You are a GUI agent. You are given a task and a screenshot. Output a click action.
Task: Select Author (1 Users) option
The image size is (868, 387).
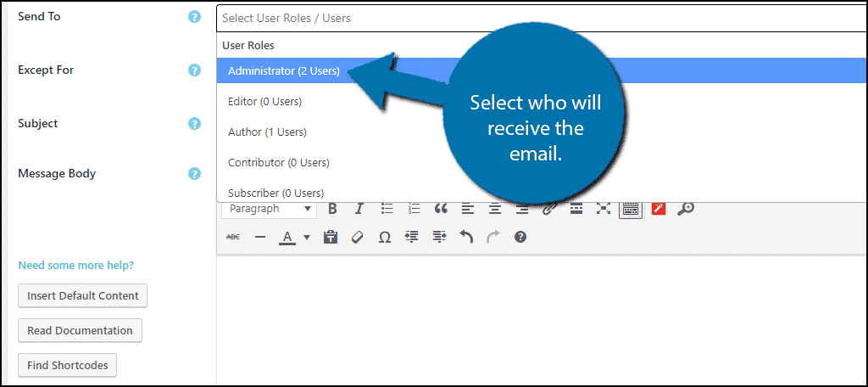pos(542,132)
